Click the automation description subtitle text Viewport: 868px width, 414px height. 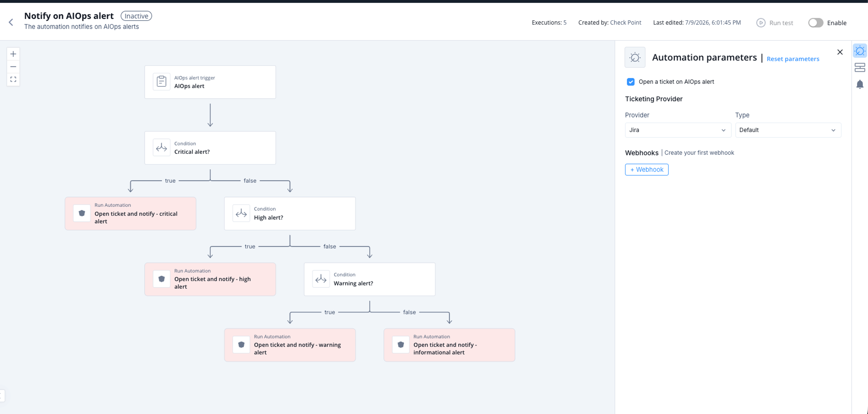[82, 27]
